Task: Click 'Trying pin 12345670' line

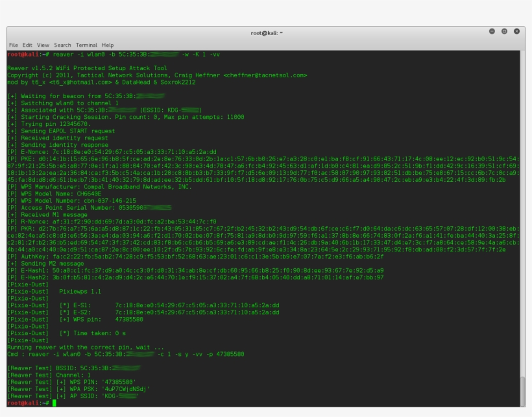Action: (x=49, y=124)
